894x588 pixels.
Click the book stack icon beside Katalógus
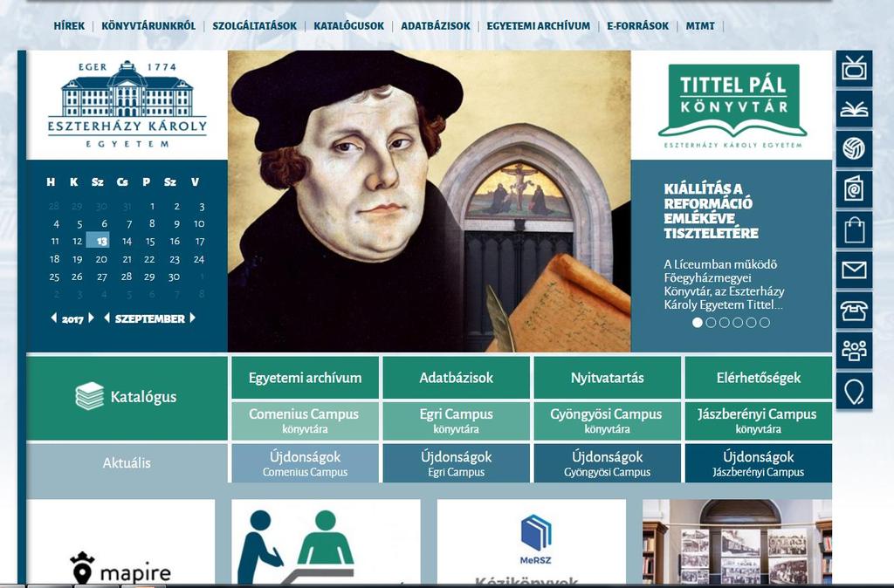(90, 396)
